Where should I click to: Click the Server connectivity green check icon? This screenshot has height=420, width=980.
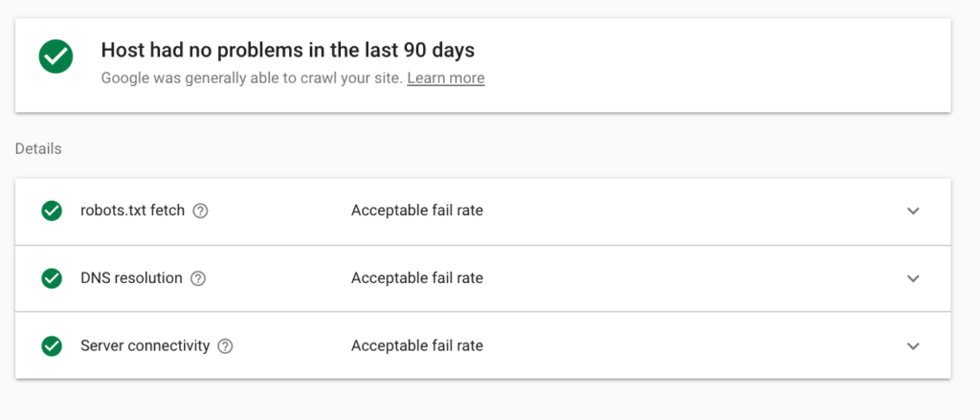(52, 346)
